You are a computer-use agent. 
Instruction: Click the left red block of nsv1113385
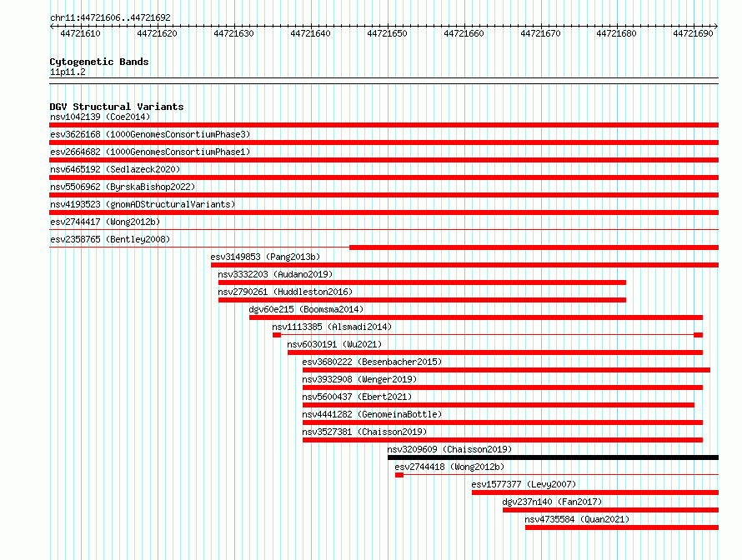277,335
